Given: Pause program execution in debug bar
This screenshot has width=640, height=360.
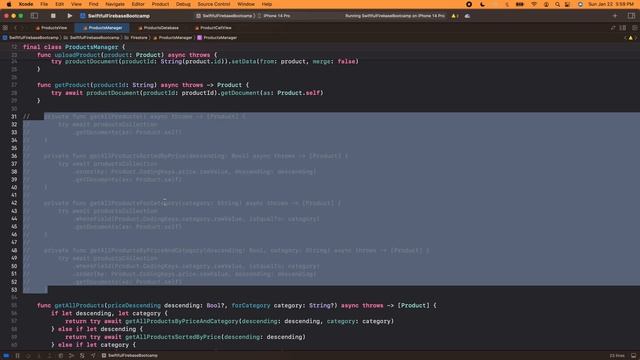Looking at the screenshot, I should coord(18,356).
